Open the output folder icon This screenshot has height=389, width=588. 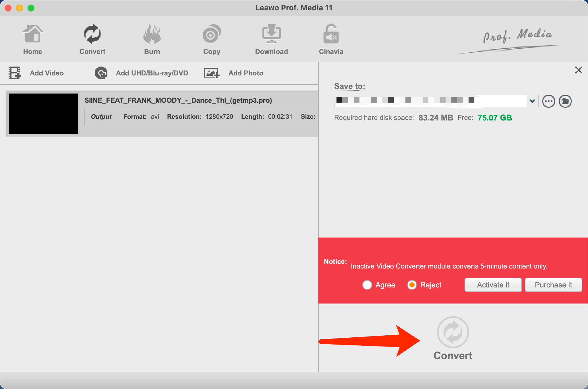pyautogui.click(x=565, y=101)
